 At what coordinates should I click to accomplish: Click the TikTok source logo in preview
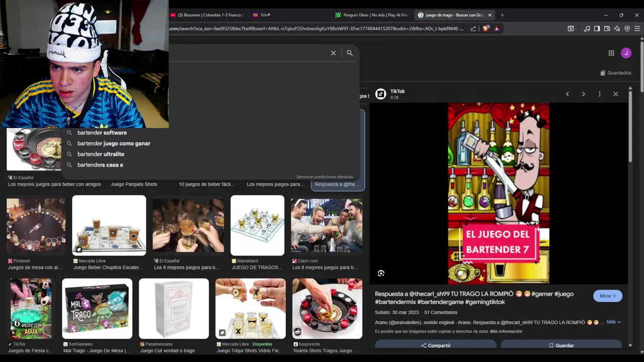381,94
